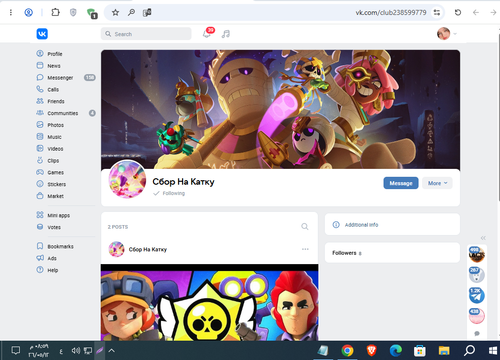500x360 pixels.
Task: Focus the VK Search field
Action: tap(146, 34)
